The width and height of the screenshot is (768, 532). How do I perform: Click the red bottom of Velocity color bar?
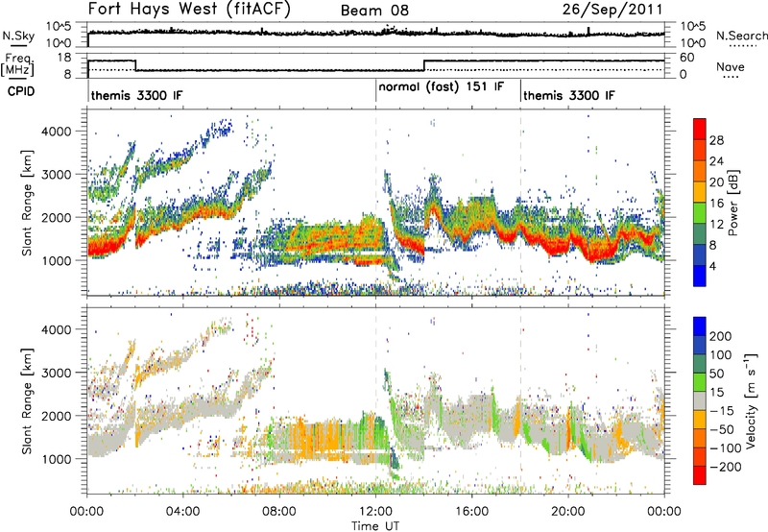(x=700, y=475)
